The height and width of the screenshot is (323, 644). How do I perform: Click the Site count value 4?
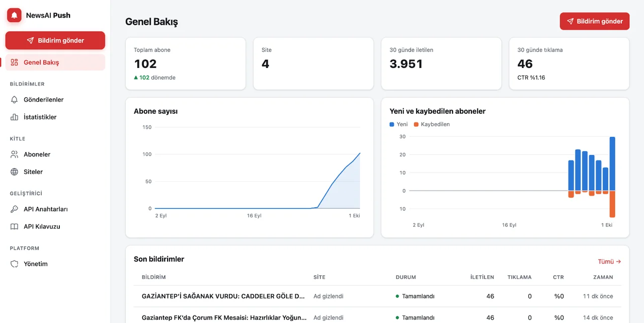pos(265,64)
